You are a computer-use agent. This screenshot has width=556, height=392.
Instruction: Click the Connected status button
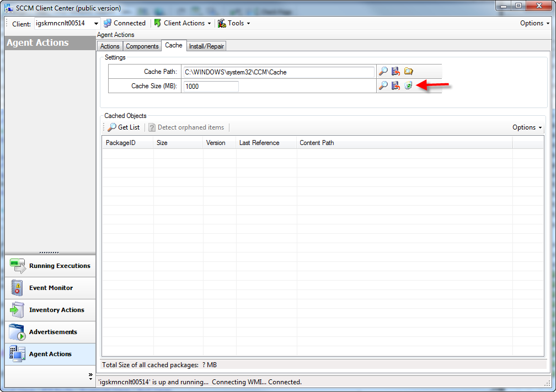[x=125, y=23]
